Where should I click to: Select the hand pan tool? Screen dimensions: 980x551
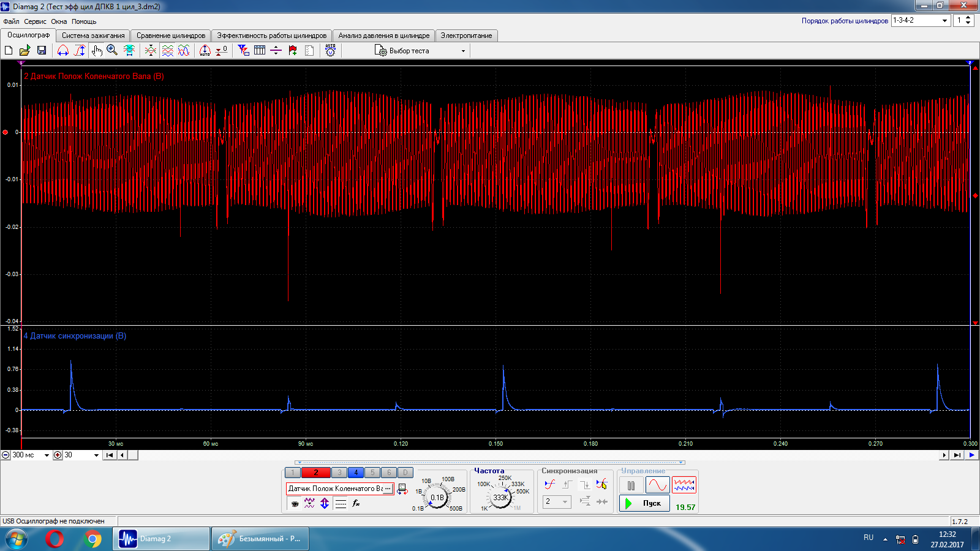97,50
